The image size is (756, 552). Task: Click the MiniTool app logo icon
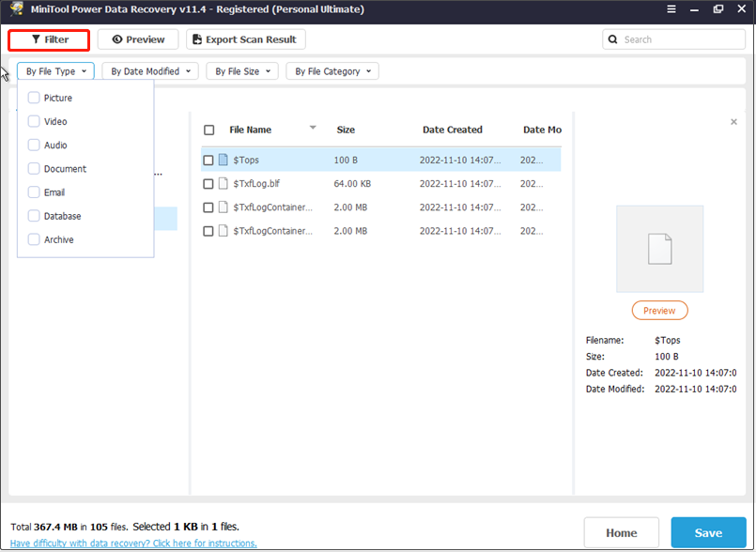(17, 8)
